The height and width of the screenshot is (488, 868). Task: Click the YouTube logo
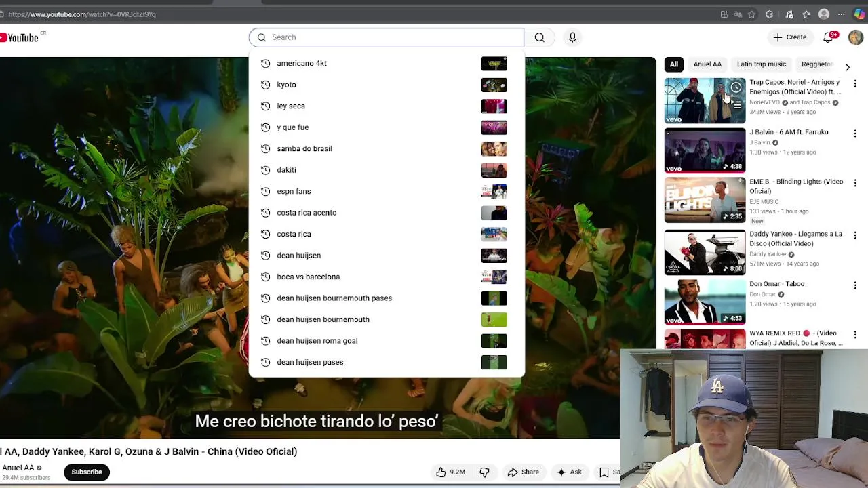[19, 38]
